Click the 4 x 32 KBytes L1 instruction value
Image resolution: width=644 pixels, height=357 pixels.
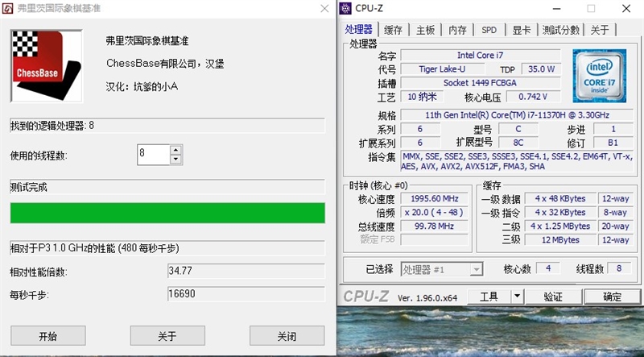click(x=560, y=212)
